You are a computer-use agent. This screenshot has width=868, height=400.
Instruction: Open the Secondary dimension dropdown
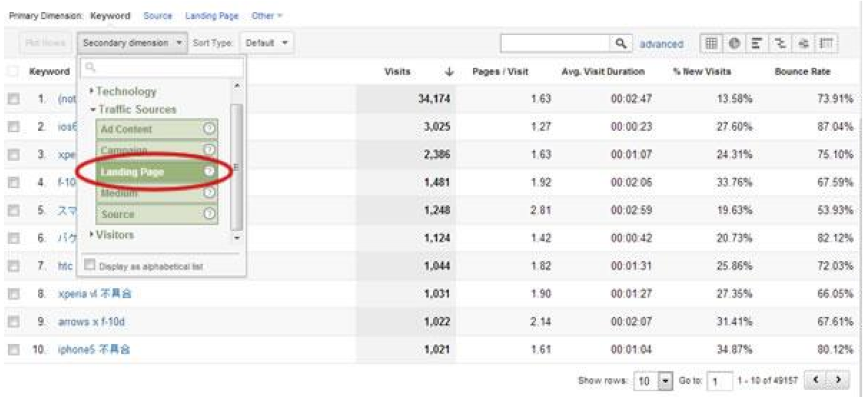point(132,43)
